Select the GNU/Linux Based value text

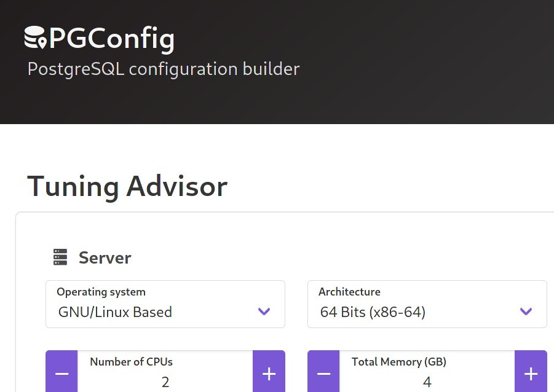pos(115,312)
